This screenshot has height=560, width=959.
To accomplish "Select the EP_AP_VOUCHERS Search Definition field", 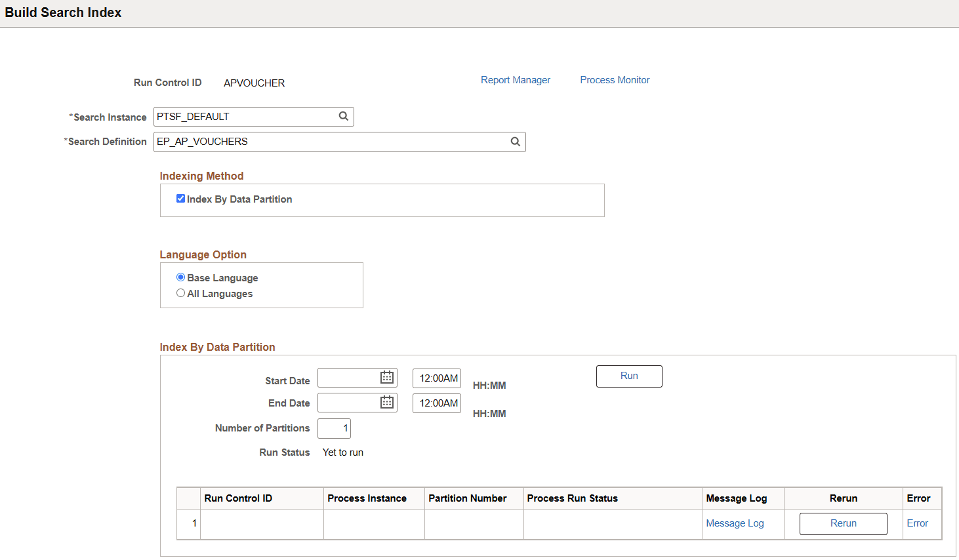I will click(x=328, y=142).
